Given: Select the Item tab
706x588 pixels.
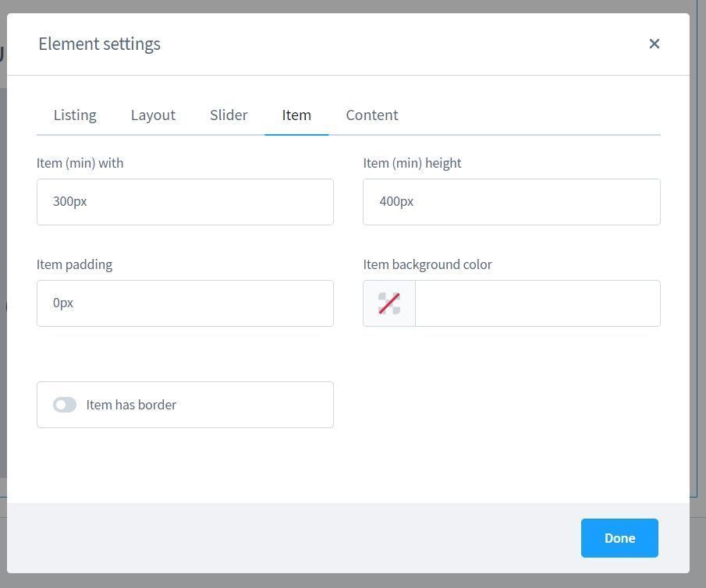Looking at the screenshot, I should [296, 115].
